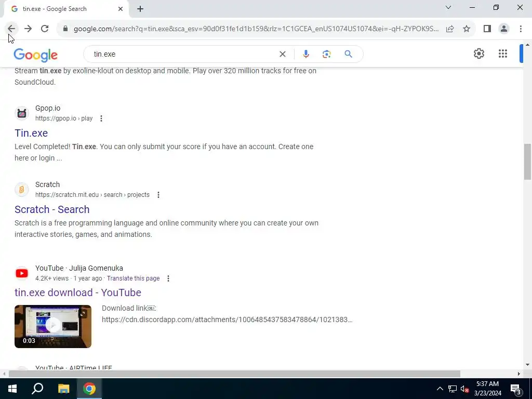Go forward with Chrome's forward arrow
Screen dimensions: 532x399
pyautogui.click(x=28, y=29)
